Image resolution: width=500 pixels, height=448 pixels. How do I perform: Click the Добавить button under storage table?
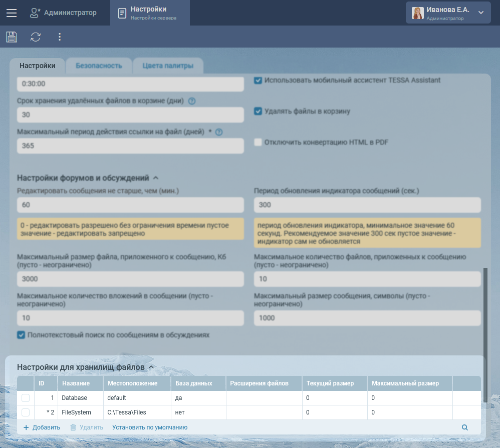42,427
